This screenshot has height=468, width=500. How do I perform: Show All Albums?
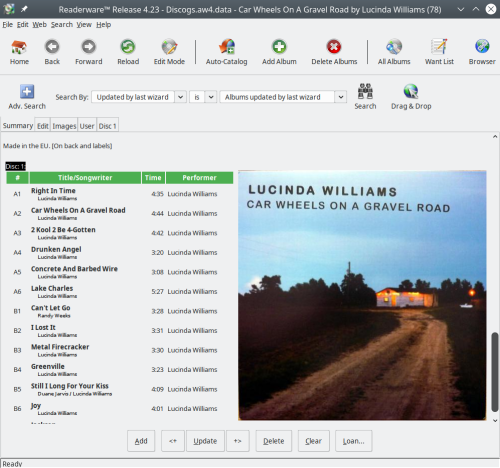(394, 52)
